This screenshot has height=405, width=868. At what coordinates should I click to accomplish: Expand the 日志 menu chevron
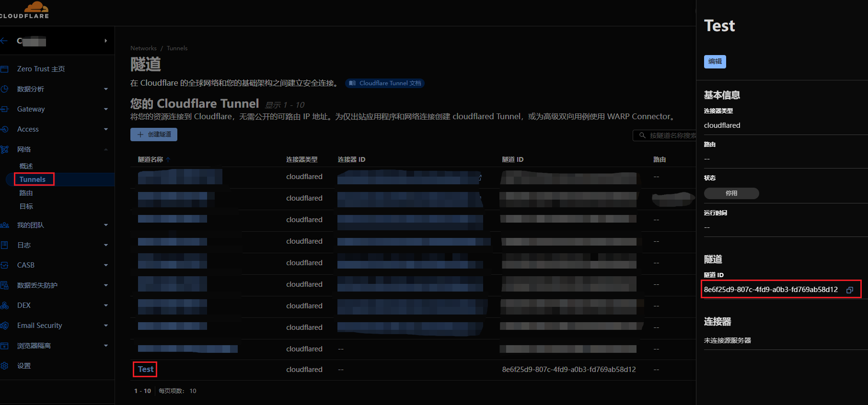coord(106,245)
